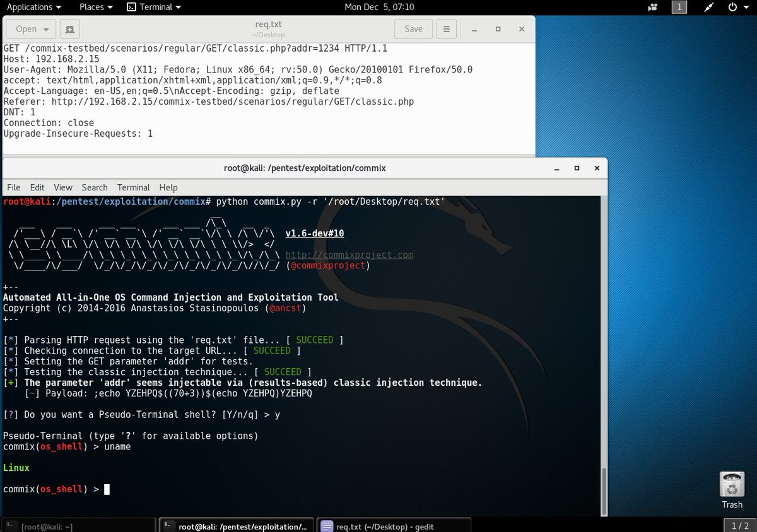Viewport: 757px width, 532px height.
Task: Click the Upgrade-Insecure-Requests line
Action: click(x=78, y=134)
